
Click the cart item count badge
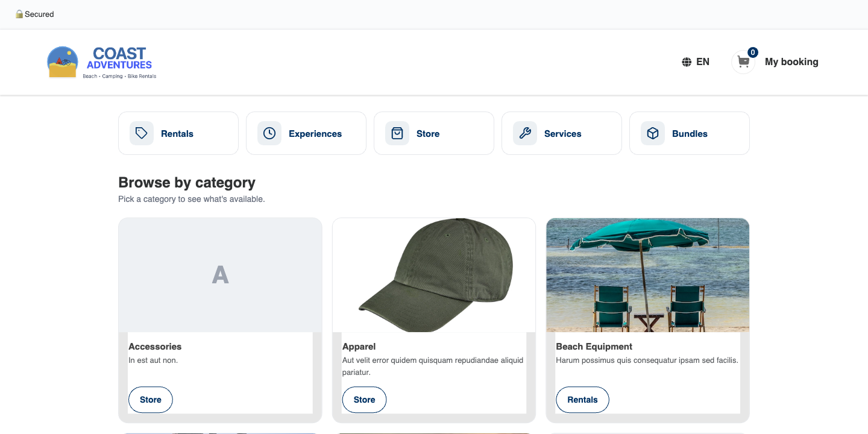point(753,52)
